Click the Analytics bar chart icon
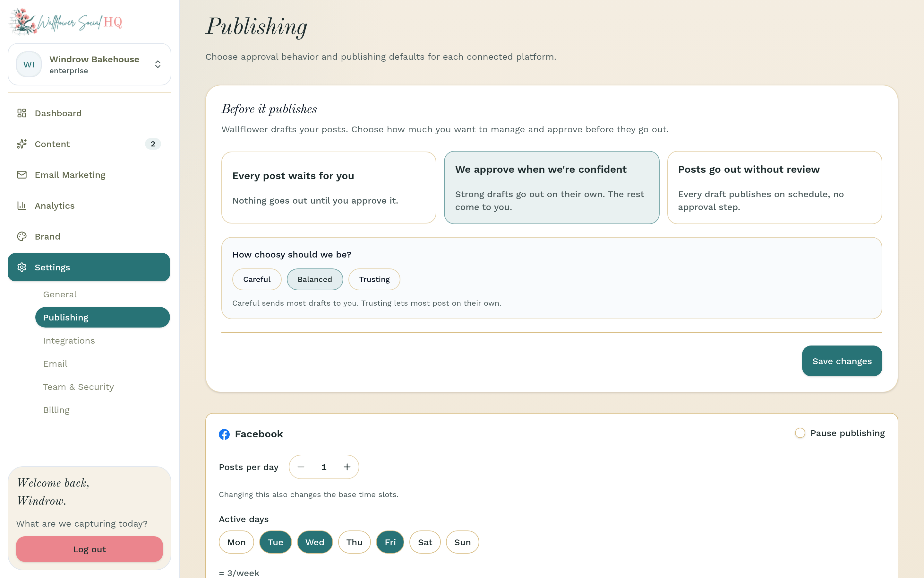The image size is (924, 578). 22,206
